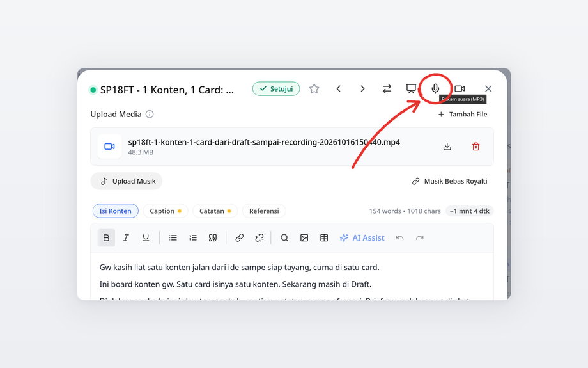This screenshot has width=588, height=368.
Task: Click the microphone record voice icon
Action: [x=435, y=88]
